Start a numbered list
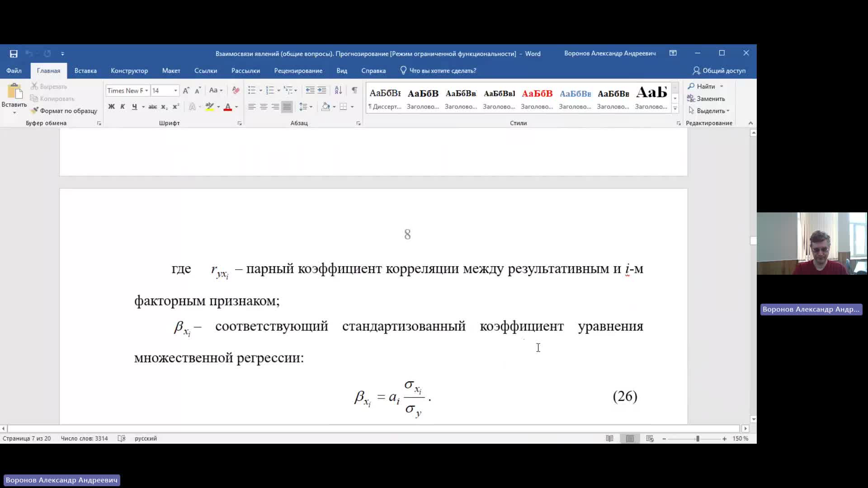The height and width of the screenshot is (488, 868). [270, 90]
